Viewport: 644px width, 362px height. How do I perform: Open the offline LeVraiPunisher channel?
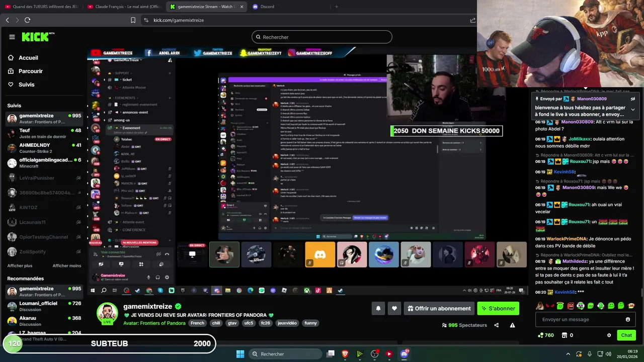(44, 178)
